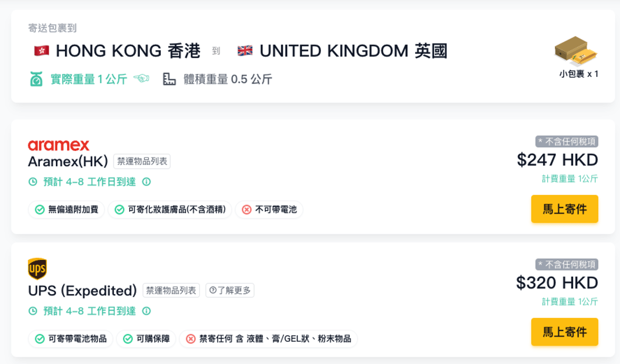Click the pointing hand icon beside actual weight
620x364 pixels.
click(x=141, y=80)
